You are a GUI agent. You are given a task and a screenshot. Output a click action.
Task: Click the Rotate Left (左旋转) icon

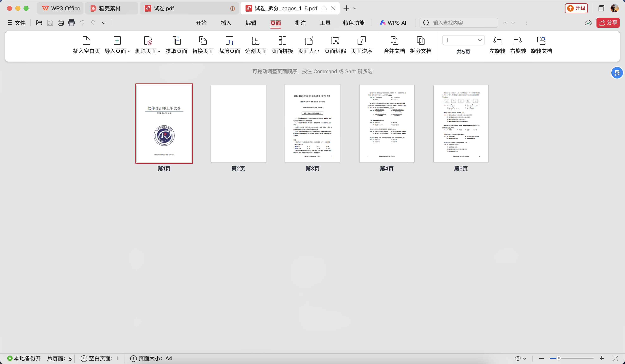click(x=497, y=41)
